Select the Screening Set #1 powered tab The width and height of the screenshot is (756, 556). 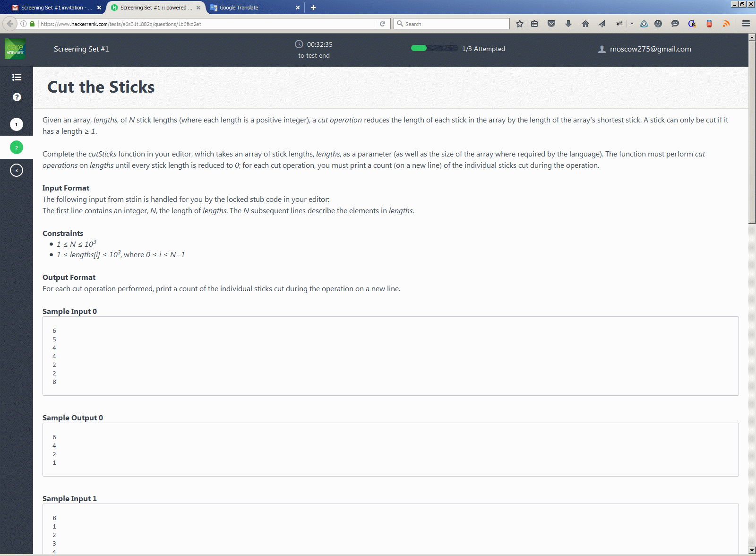click(x=156, y=8)
